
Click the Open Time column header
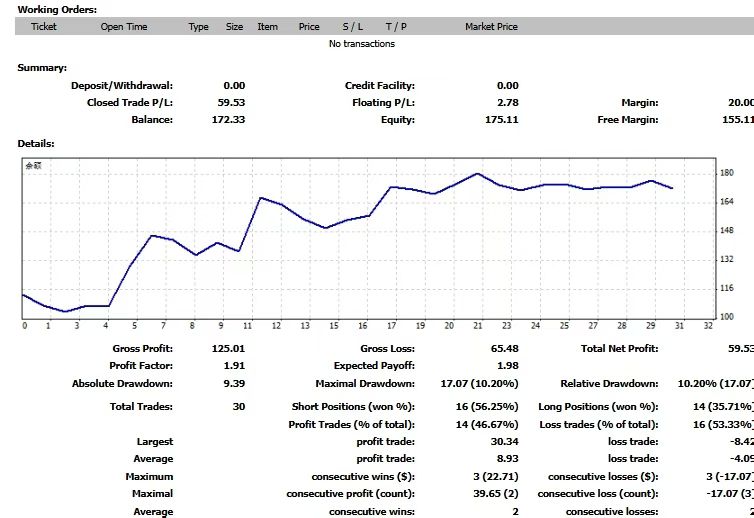124,27
